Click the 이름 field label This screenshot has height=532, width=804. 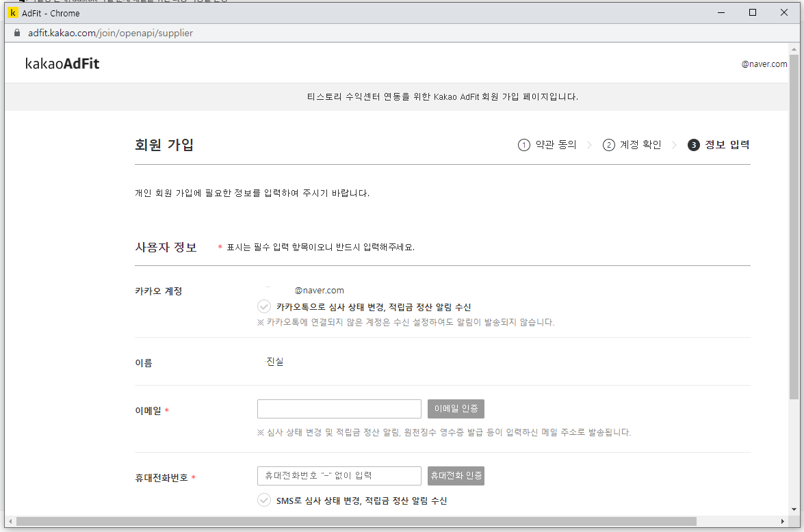pos(144,363)
